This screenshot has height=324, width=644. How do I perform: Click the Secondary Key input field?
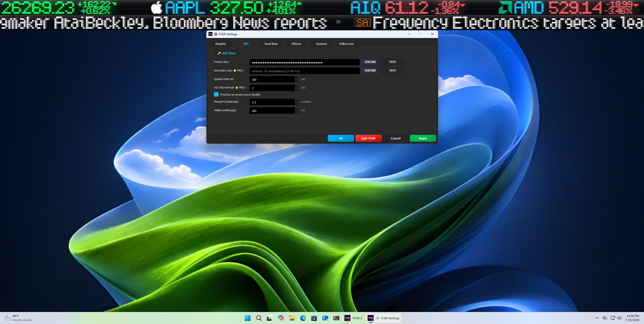[x=304, y=71]
